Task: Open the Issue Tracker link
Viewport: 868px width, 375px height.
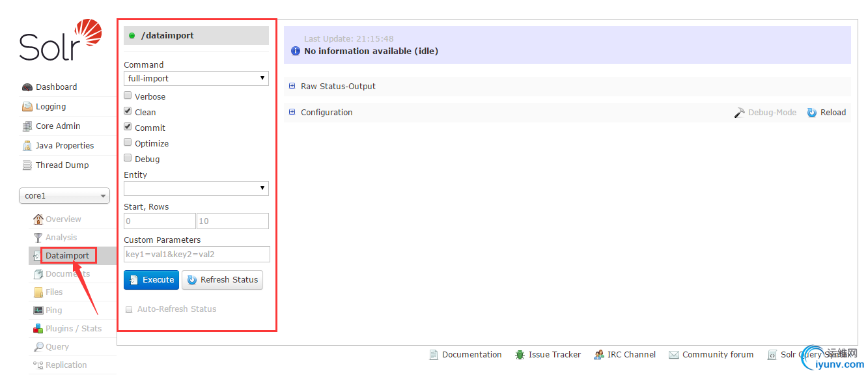Action: click(555, 355)
